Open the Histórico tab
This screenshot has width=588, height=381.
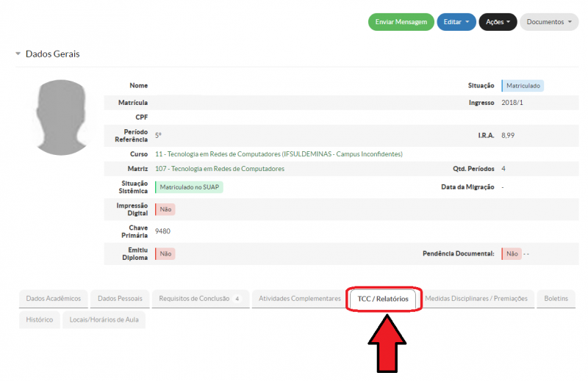coord(40,319)
